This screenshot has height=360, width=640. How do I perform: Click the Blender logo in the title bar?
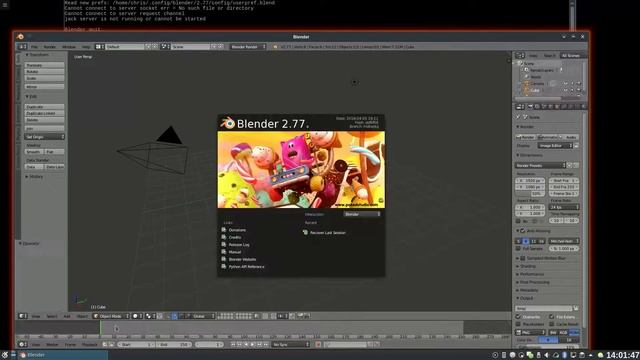pos(20,36)
